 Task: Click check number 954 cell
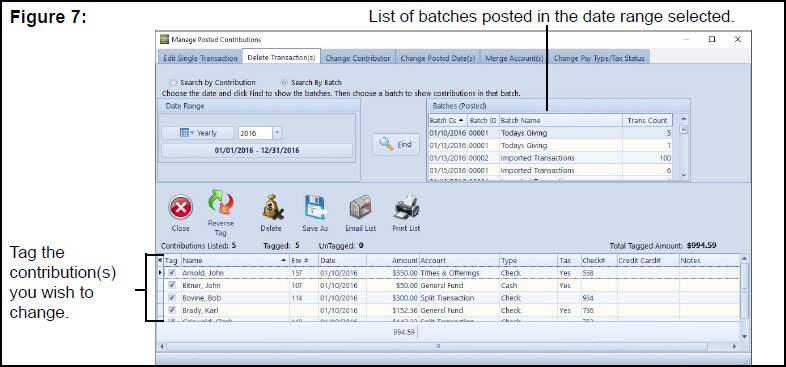pyautogui.click(x=599, y=298)
